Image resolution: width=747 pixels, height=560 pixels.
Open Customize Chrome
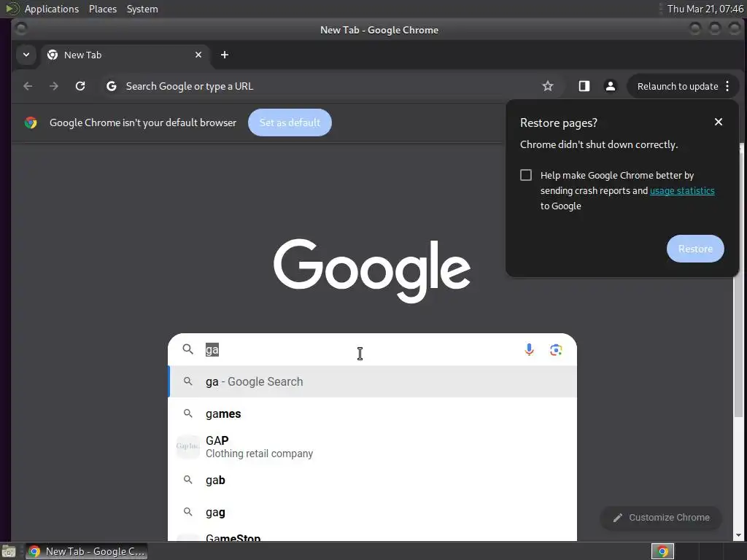click(x=661, y=518)
